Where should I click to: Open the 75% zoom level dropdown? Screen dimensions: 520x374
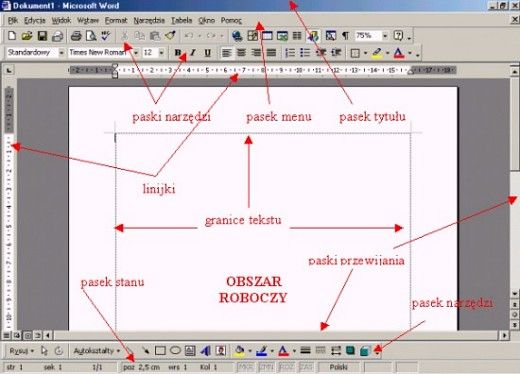tap(385, 36)
